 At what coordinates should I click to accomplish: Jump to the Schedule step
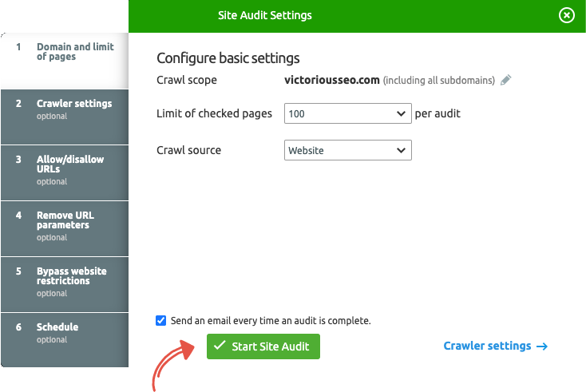coord(57,327)
